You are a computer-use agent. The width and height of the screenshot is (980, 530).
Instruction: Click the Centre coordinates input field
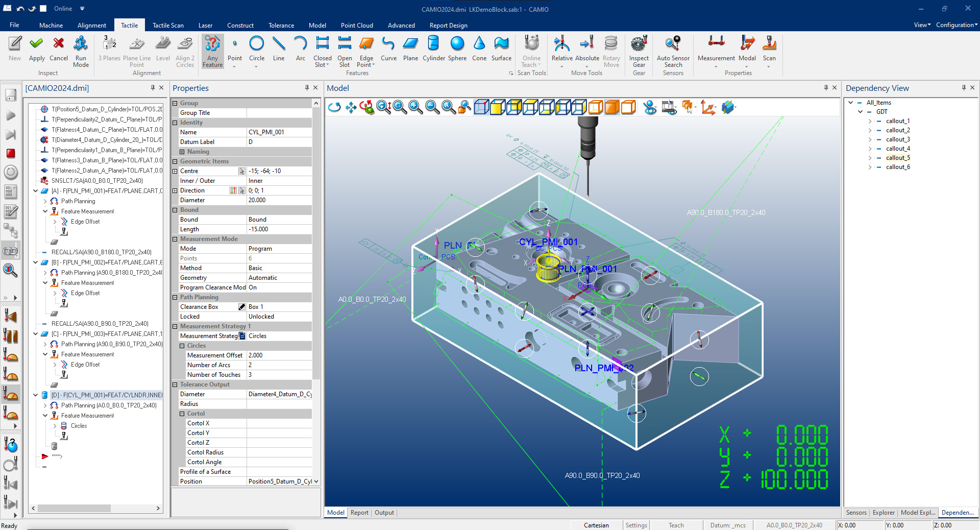pyautogui.click(x=278, y=171)
